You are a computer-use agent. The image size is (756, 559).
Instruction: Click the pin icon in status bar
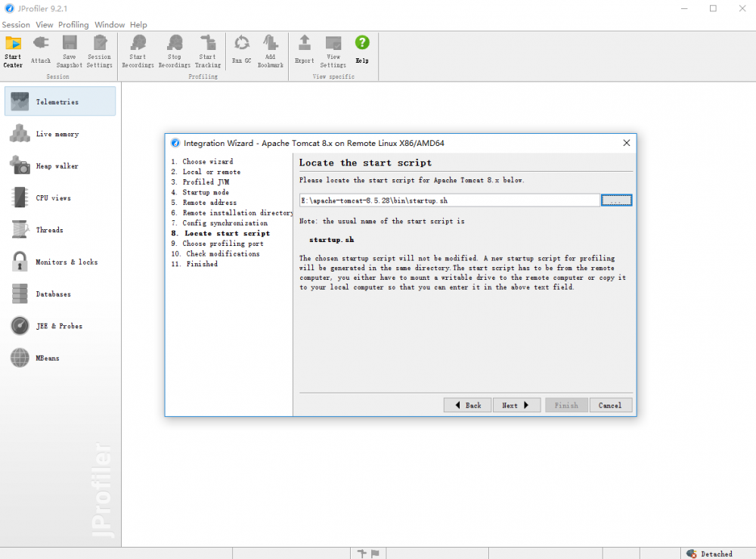point(361,554)
